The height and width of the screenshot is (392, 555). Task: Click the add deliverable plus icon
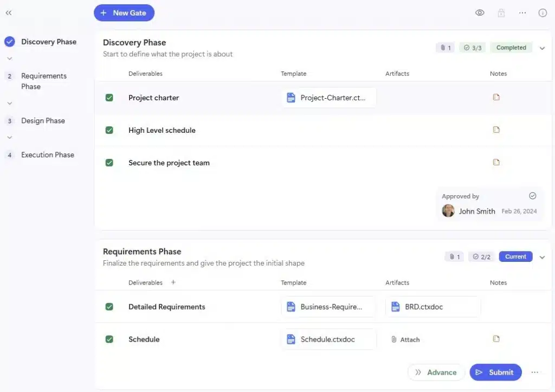point(173,282)
